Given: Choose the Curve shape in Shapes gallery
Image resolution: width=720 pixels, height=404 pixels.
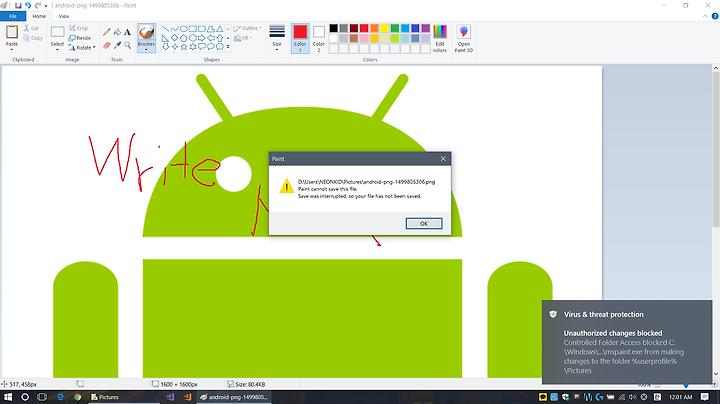Looking at the screenshot, I should pos(174,29).
